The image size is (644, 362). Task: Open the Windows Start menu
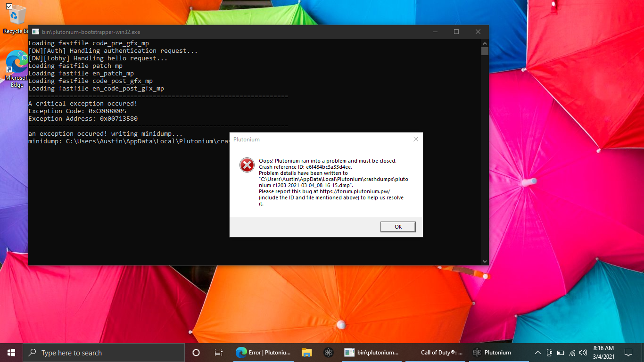click(11, 353)
